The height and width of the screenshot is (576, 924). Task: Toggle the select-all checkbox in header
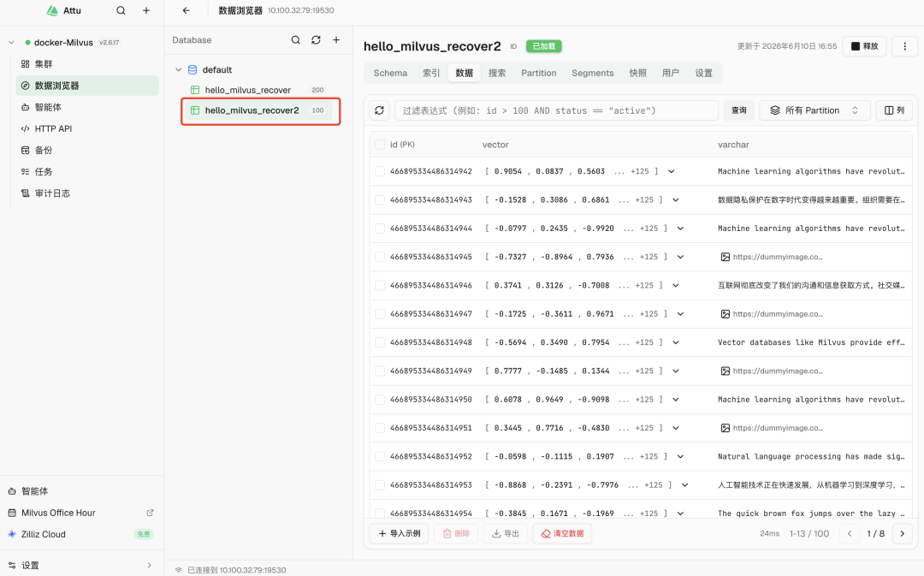pos(380,145)
